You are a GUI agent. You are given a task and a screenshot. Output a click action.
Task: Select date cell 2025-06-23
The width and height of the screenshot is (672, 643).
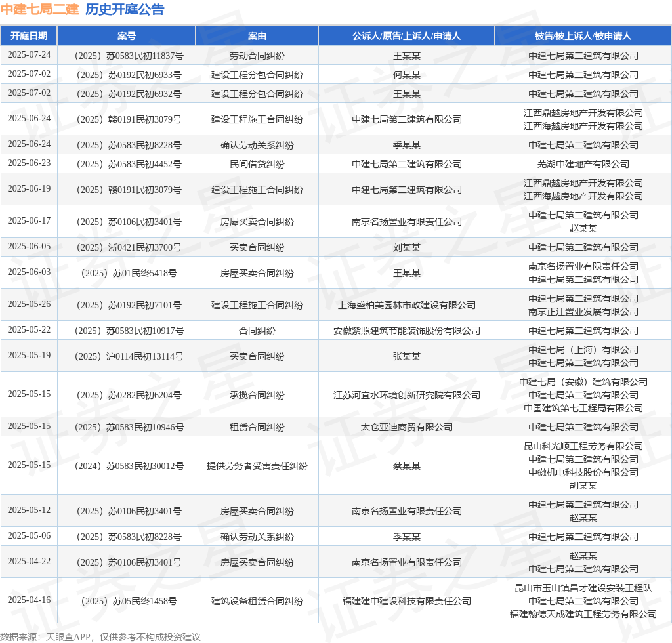[29, 163]
